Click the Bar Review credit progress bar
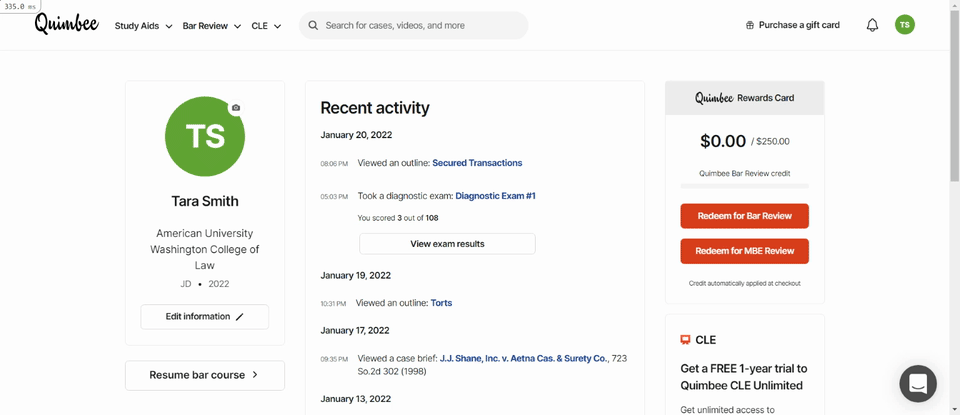 click(x=744, y=185)
